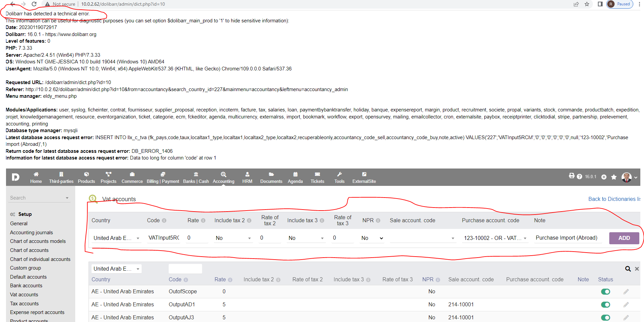Open Third-parties module icon

coord(61,174)
